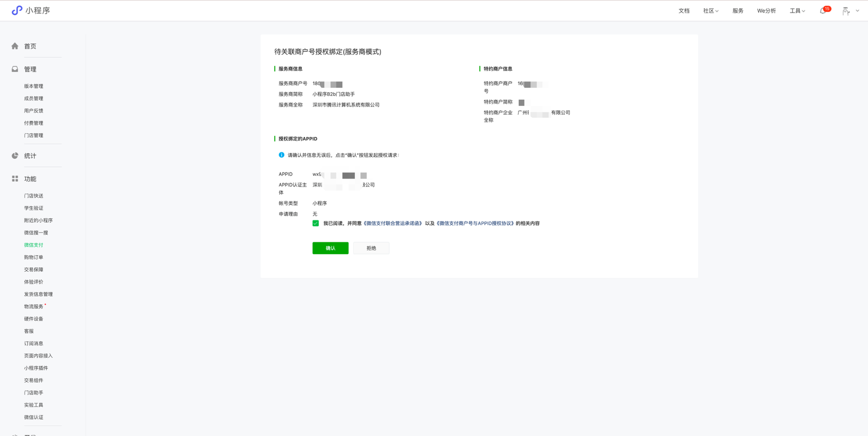Select 微信搜一搜 in the sidebar
Viewport: 868px width, 436px height.
(x=36, y=233)
